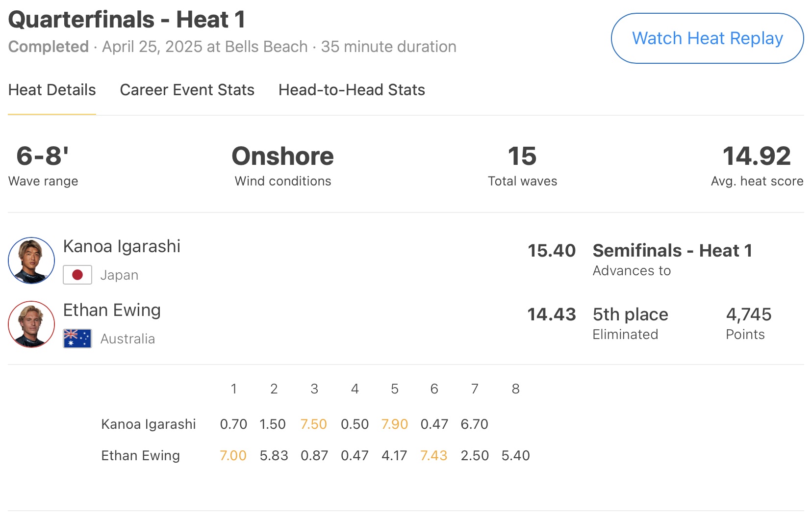Open Kanoa Igarashi's athlete name link

(122, 246)
